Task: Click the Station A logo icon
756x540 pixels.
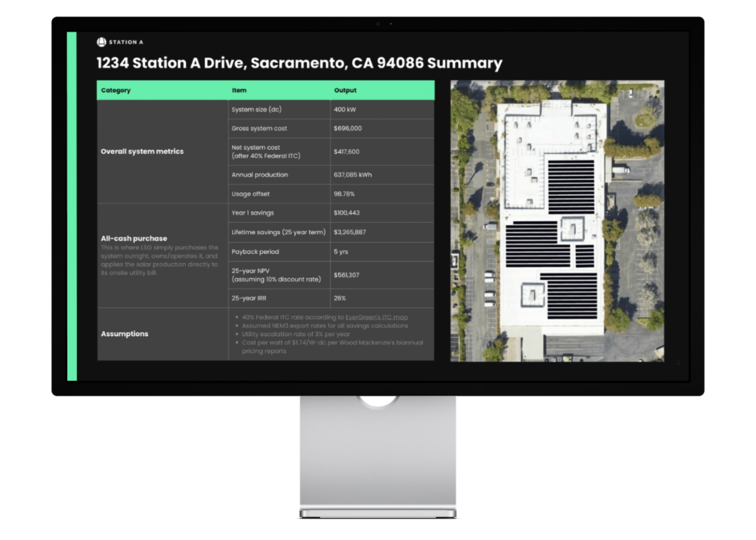Action: (x=101, y=42)
